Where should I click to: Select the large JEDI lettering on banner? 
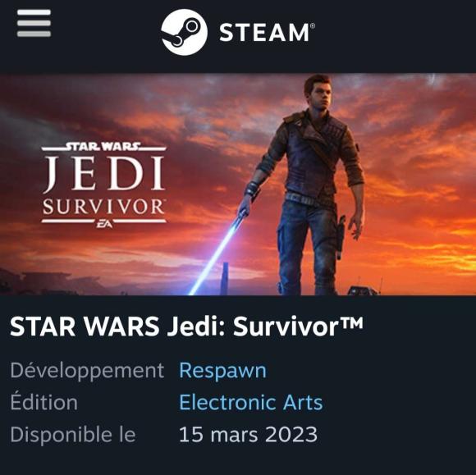[x=104, y=174]
